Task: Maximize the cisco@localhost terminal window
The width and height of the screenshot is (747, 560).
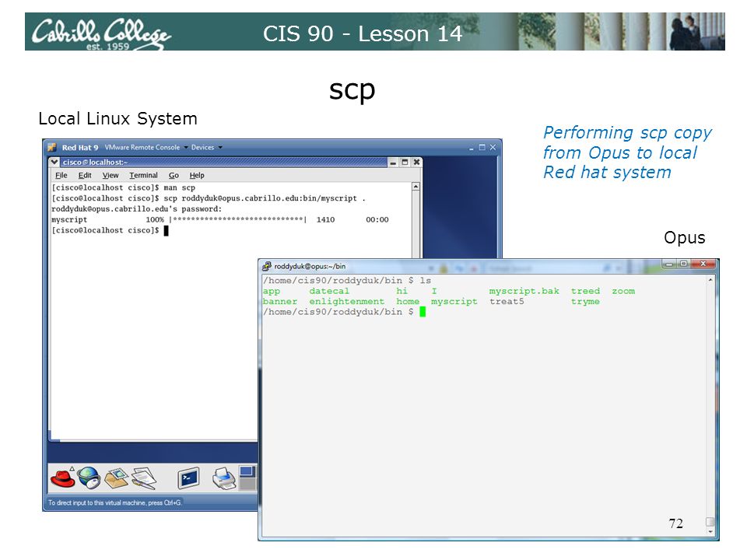Action: pos(405,163)
